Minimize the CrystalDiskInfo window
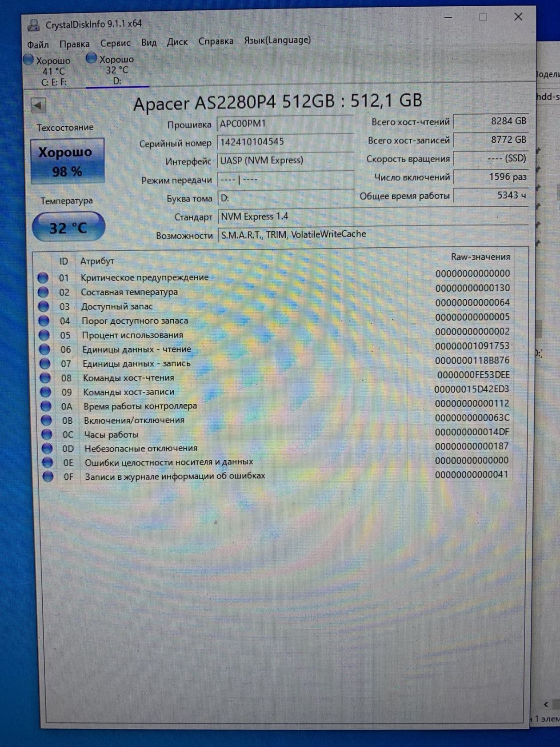Screen dimensions: 560x747 pos(448,18)
